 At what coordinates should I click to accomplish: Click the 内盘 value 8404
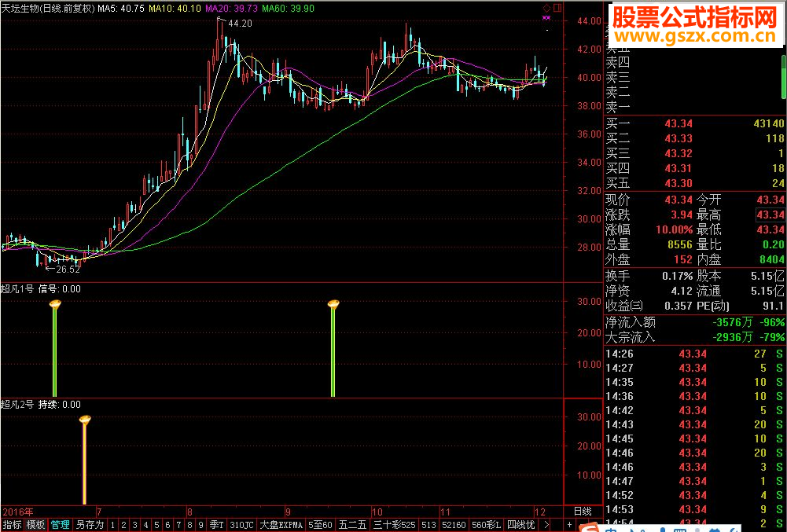[x=772, y=260]
